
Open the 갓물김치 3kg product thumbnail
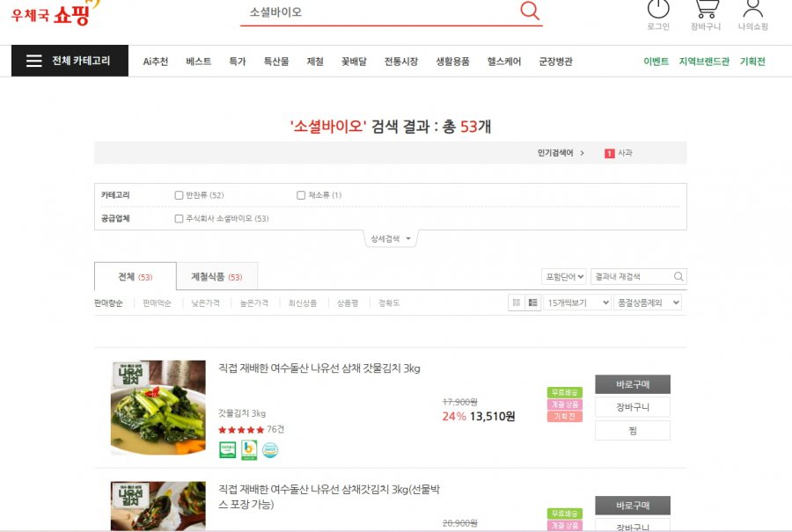(x=158, y=407)
